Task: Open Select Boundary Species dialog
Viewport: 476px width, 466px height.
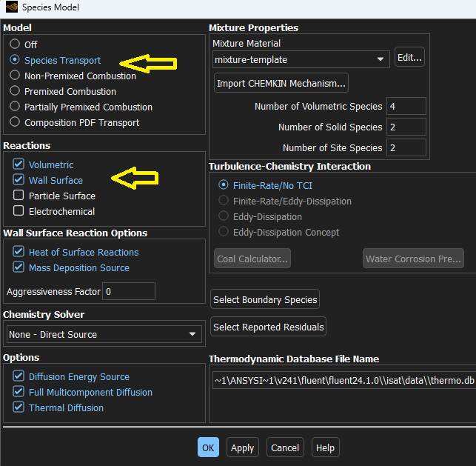Action: coord(265,300)
